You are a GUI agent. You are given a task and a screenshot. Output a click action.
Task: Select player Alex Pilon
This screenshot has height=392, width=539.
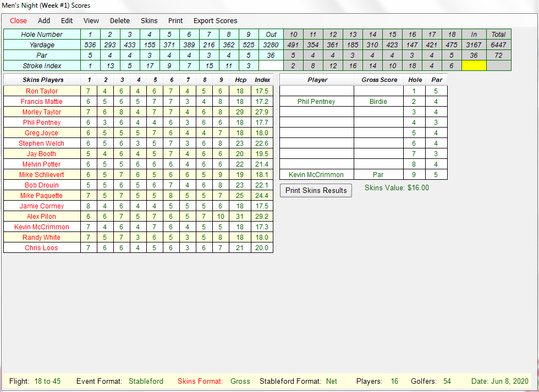(42, 217)
